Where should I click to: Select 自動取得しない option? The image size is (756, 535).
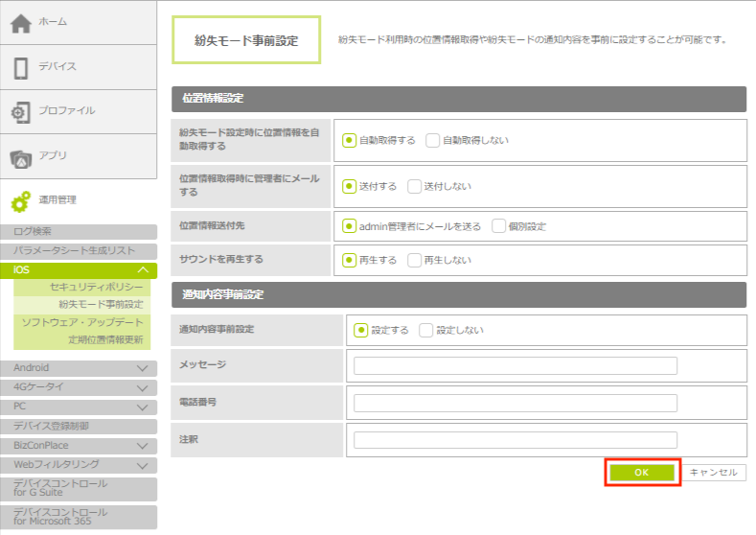click(x=433, y=140)
